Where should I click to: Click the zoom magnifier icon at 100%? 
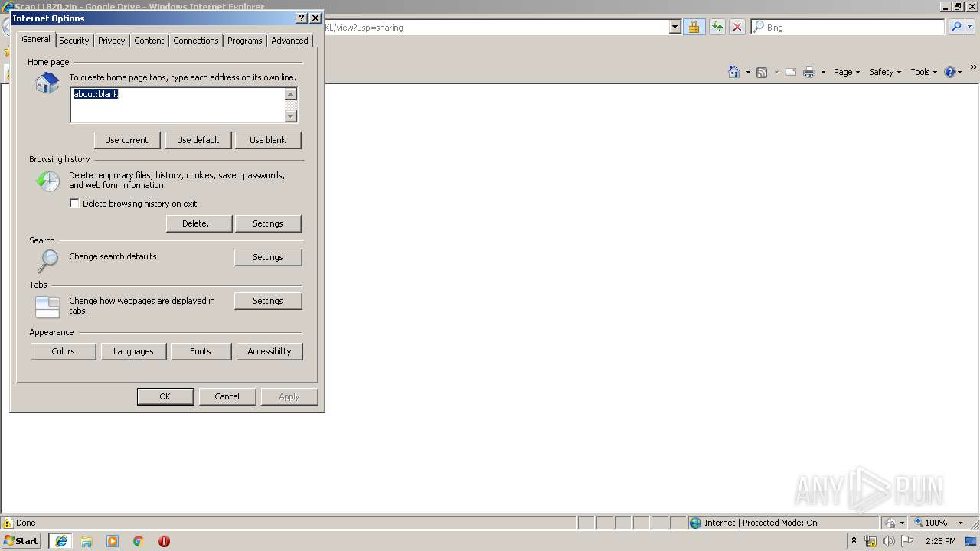918,523
